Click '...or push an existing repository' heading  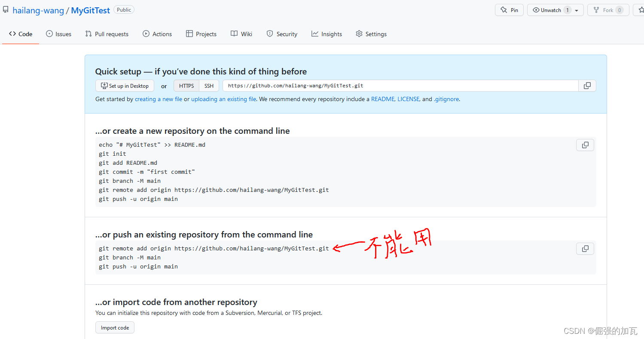click(204, 234)
